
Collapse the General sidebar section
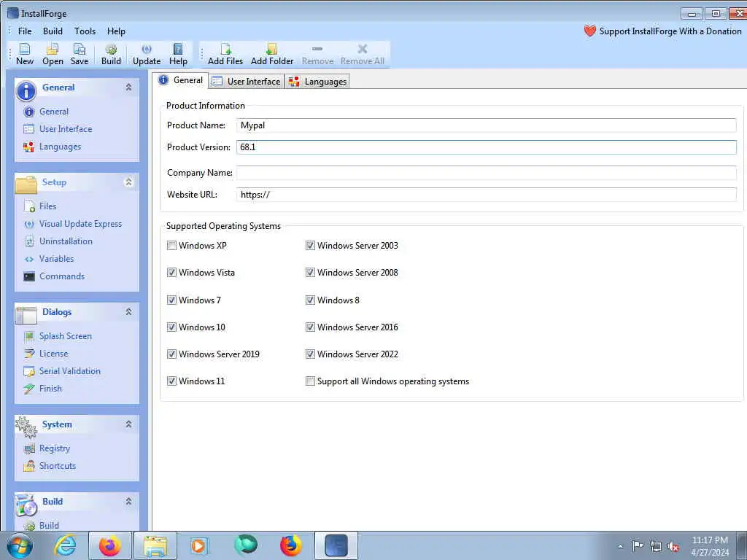coord(128,87)
